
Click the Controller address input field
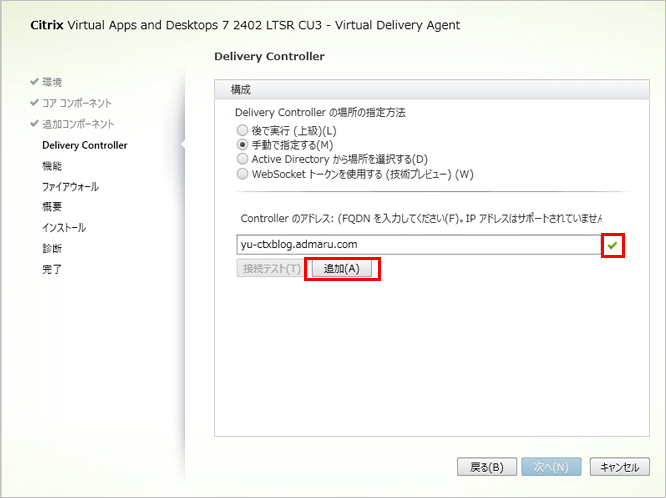click(x=420, y=245)
